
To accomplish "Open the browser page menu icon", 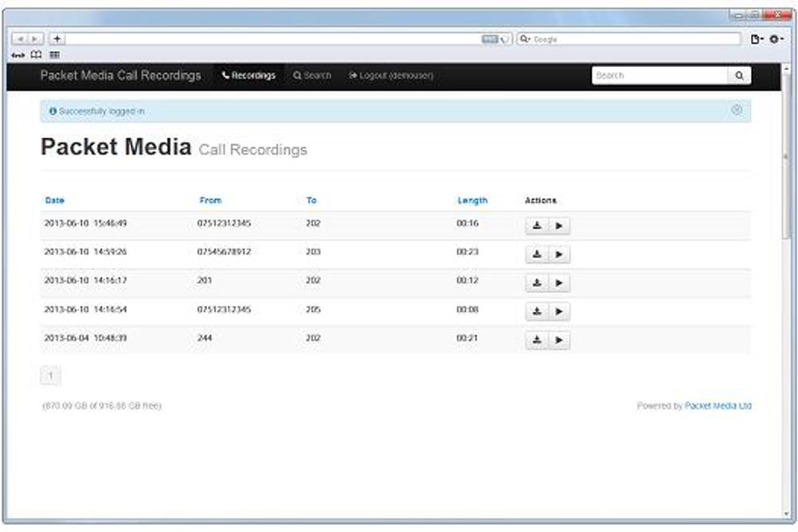I will [x=757, y=39].
